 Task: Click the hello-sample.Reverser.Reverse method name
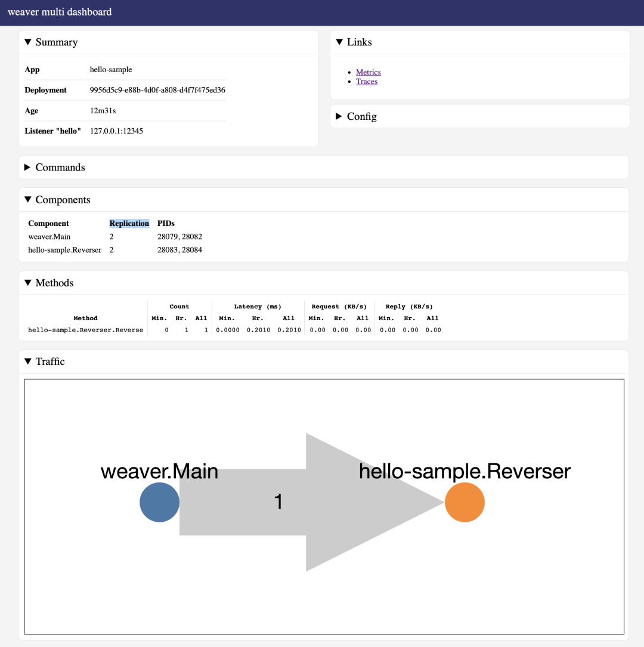pos(86,330)
